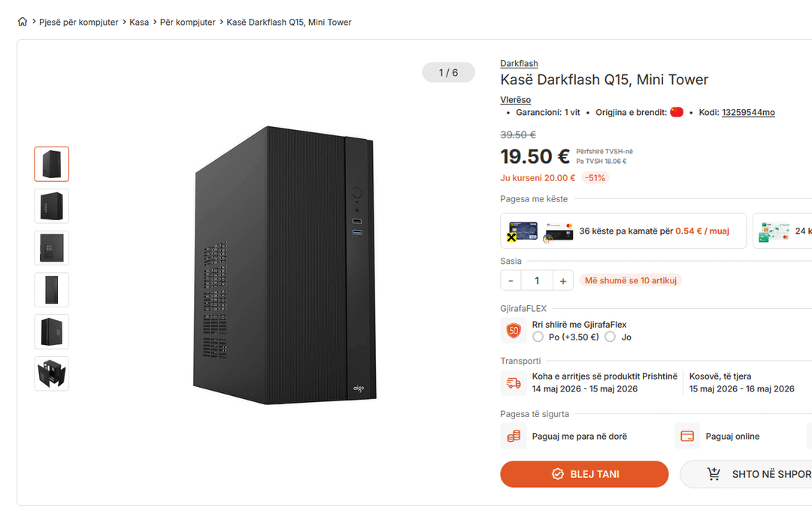This screenshot has width=812, height=514.
Task: Click the Raiffeisen bank card icon
Action: (x=523, y=231)
